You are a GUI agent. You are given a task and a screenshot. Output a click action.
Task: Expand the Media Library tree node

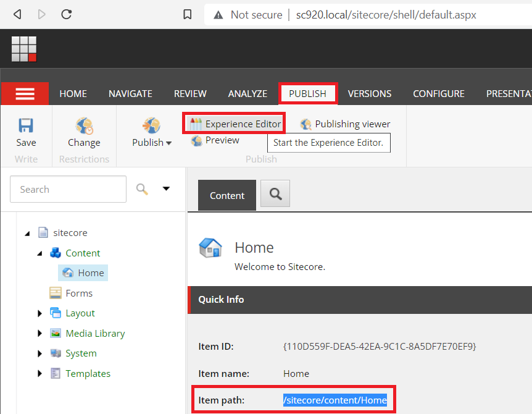[40, 334]
